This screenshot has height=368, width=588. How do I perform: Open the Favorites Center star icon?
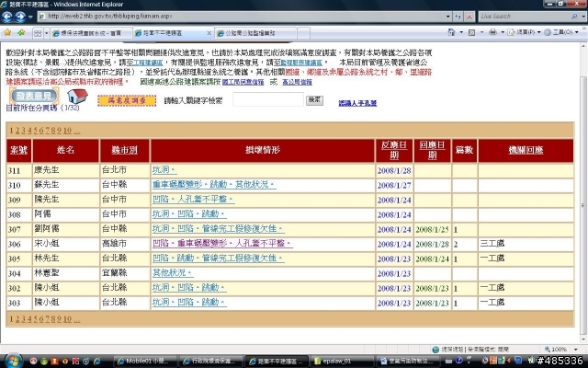coord(7,33)
